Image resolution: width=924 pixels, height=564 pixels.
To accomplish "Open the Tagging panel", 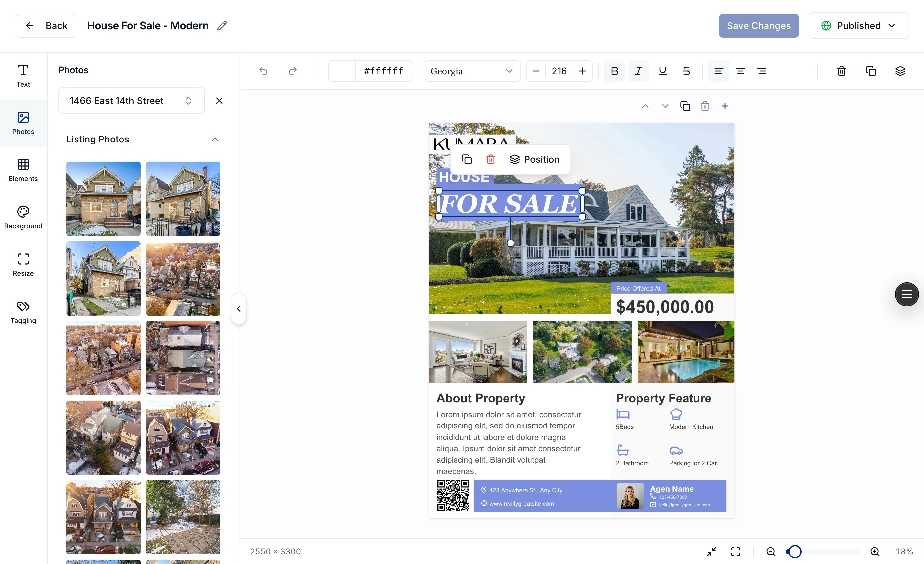I will coord(23,312).
